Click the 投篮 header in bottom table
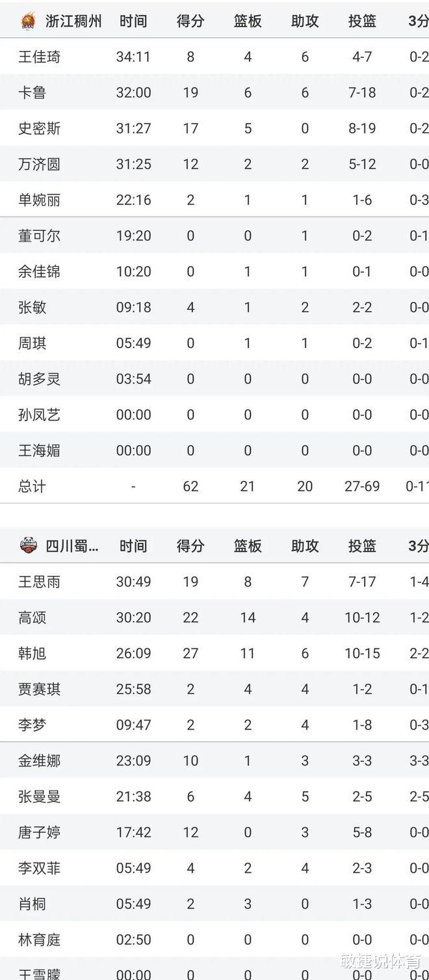The image size is (429, 980). [x=362, y=546]
